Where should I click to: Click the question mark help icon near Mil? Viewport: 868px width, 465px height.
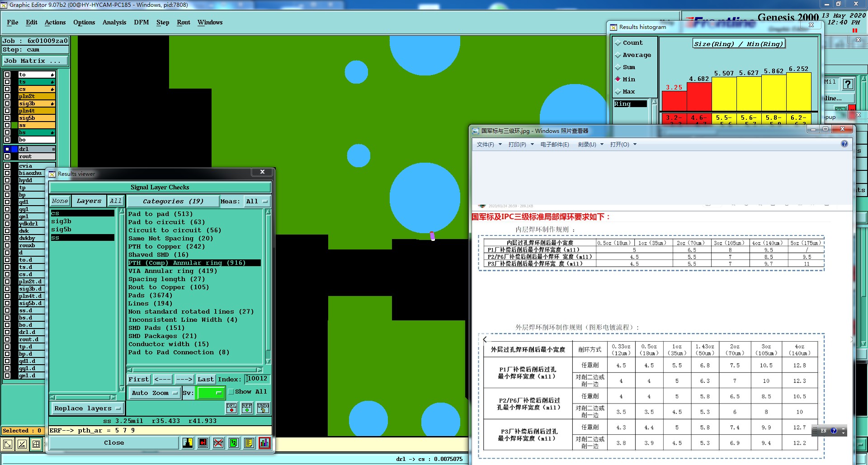(848, 84)
